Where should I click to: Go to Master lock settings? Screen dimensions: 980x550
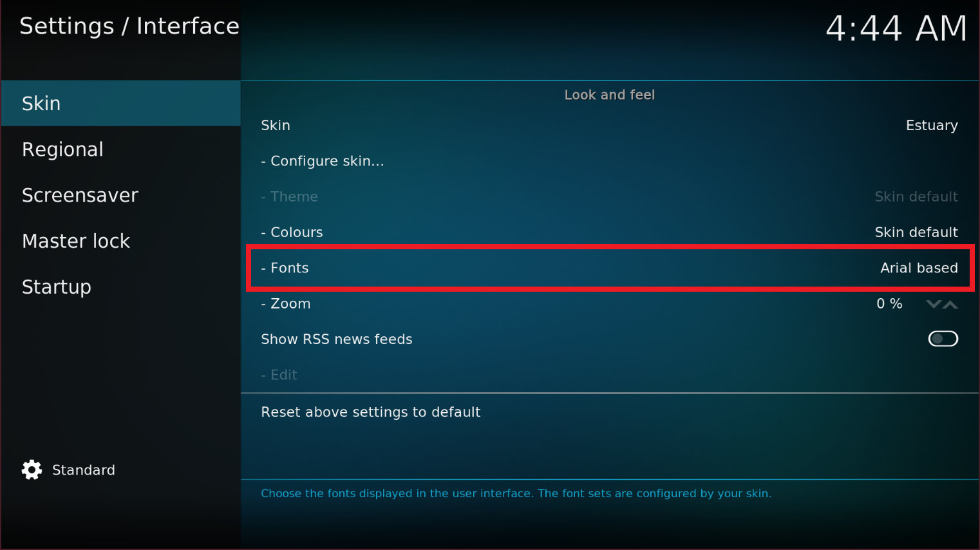coord(121,241)
